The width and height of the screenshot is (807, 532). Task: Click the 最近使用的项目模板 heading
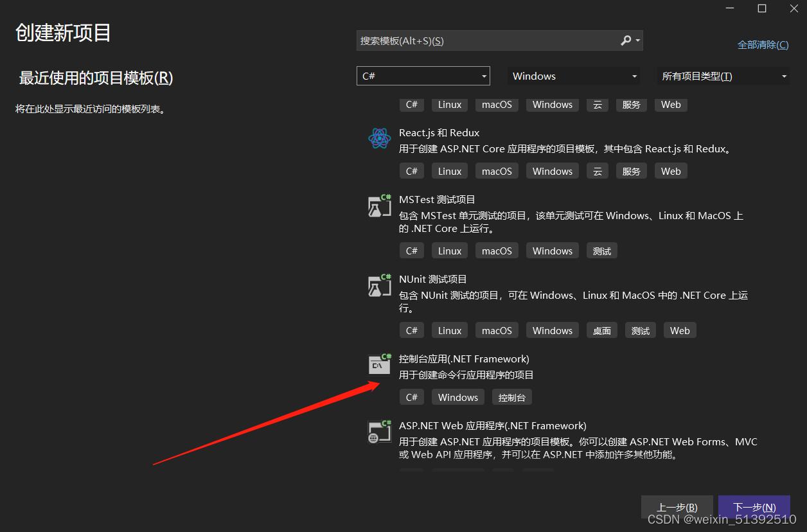click(x=96, y=78)
